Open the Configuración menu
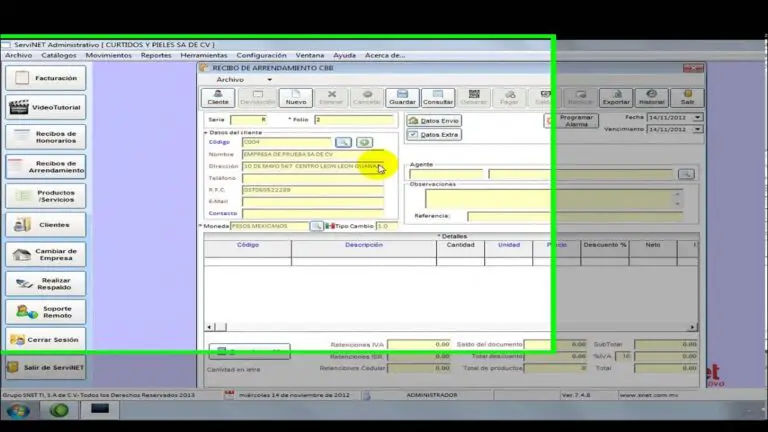 click(x=261, y=55)
